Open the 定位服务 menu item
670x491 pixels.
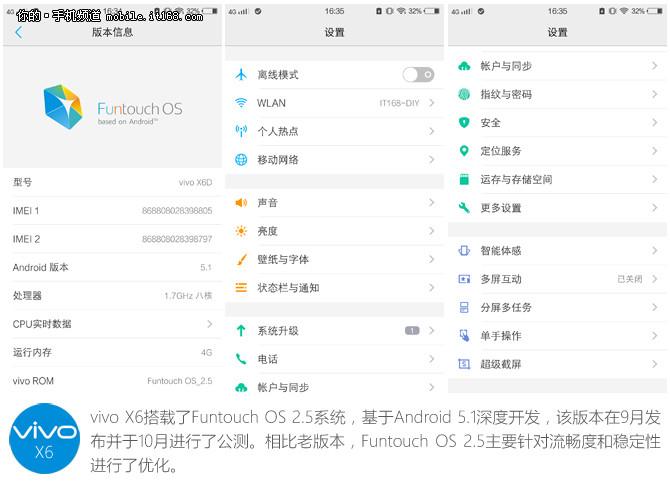point(558,151)
